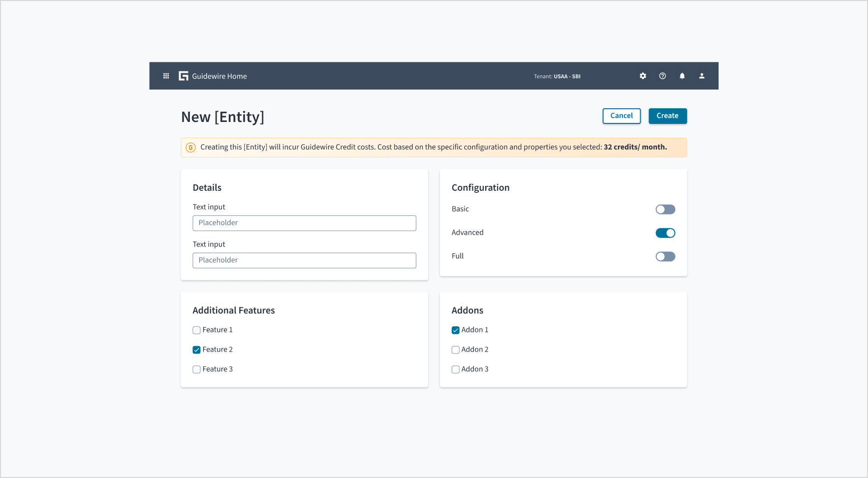The width and height of the screenshot is (868, 478).
Task: Click the Addons card heading
Action: (467, 310)
